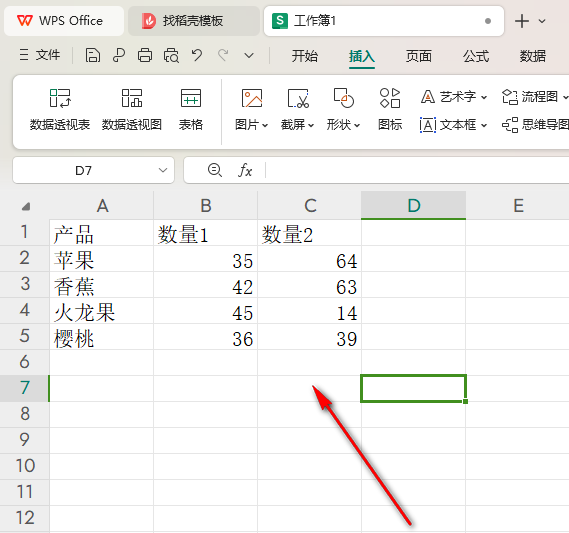Click the 截屏 screenshot icon
Screen dimensions: 569x533
[298, 98]
